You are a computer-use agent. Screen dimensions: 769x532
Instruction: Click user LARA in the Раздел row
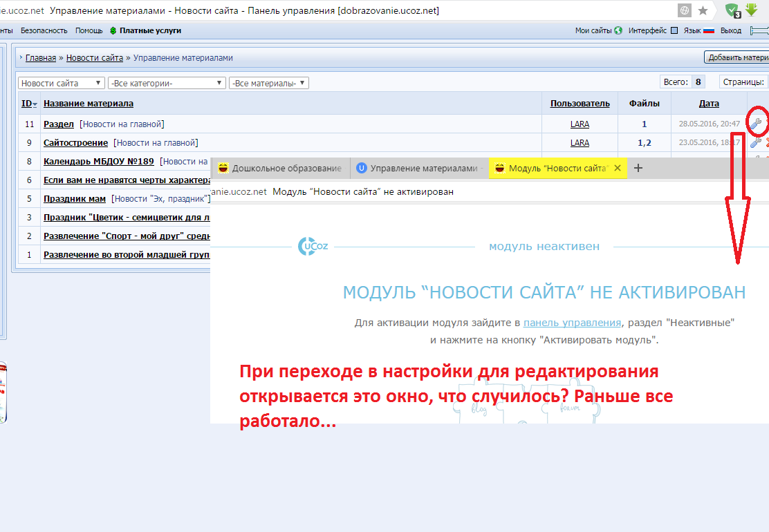tap(580, 124)
